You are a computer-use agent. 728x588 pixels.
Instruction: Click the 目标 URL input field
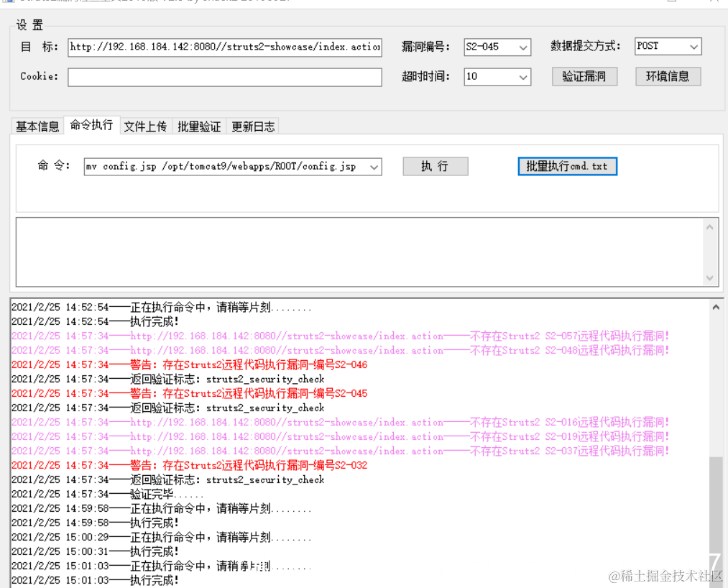[x=224, y=47]
